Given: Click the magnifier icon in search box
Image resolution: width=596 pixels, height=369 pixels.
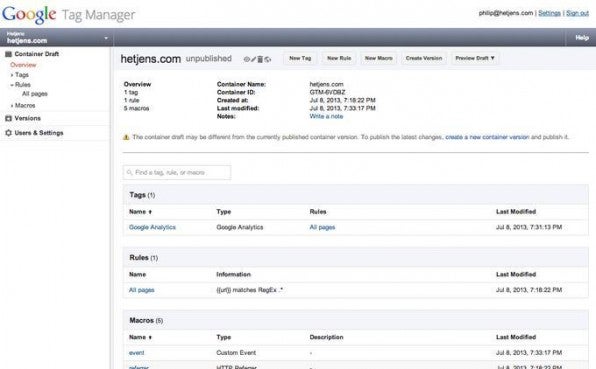Looking at the screenshot, I should [129, 173].
